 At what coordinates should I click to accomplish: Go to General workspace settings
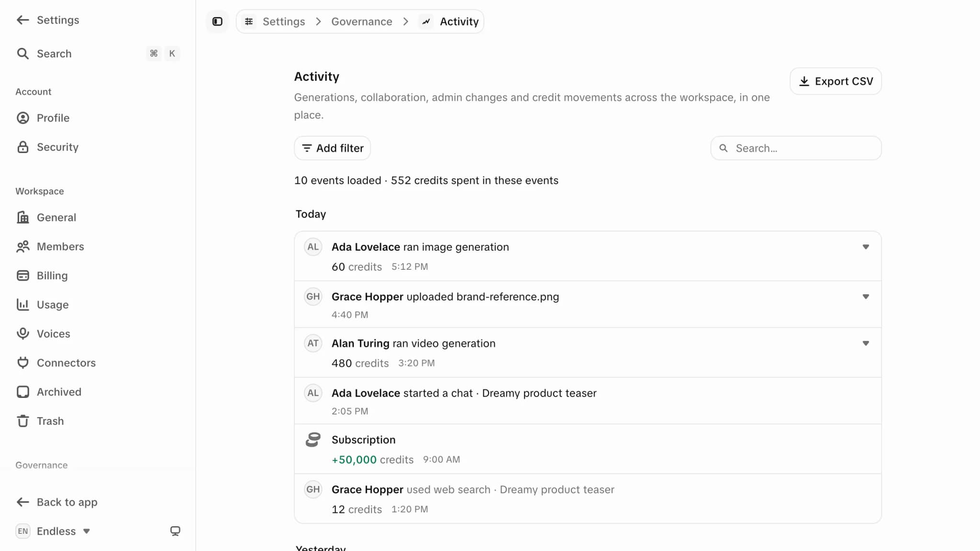click(x=98, y=218)
